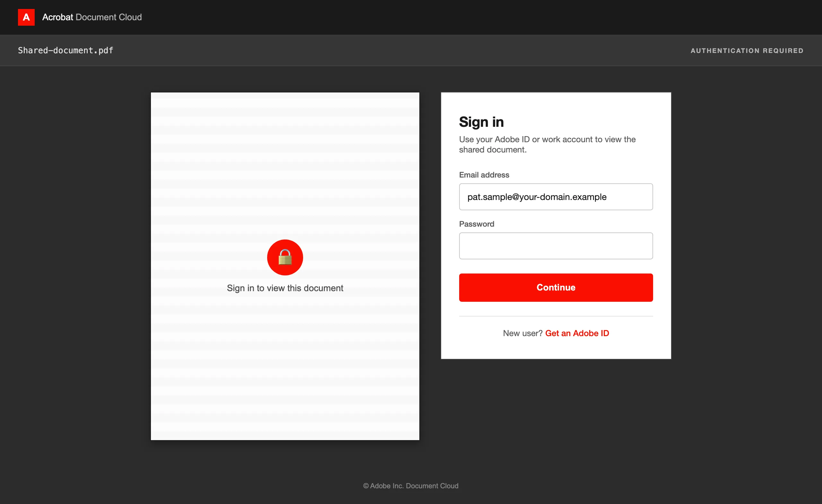Click the 'New user?' text
The width and height of the screenshot is (822, 504).
[x=522, y=333]
